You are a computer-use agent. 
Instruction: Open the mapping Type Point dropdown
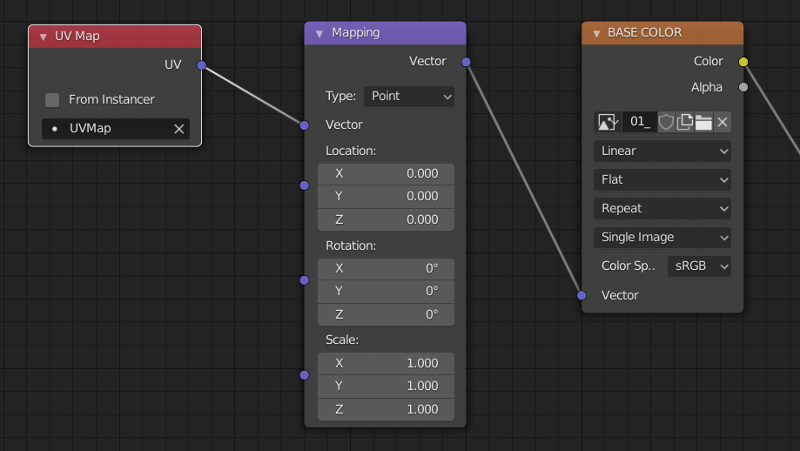coord(410,97)
